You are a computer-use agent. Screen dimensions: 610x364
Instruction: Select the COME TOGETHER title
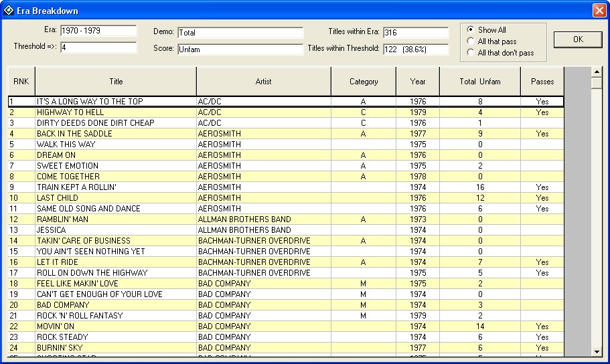coord(68,177)
